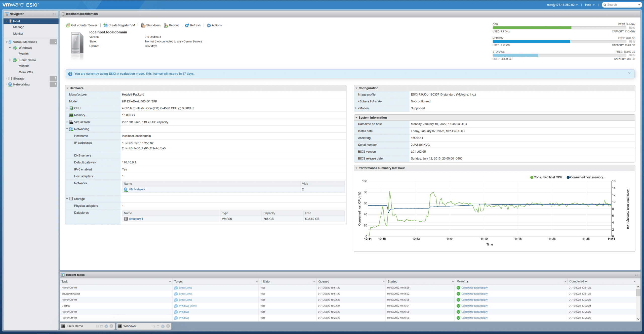The image size is (644, 334).
Task: Expand the Networking tree node in Navigator
Action: (x=7, y=85)
